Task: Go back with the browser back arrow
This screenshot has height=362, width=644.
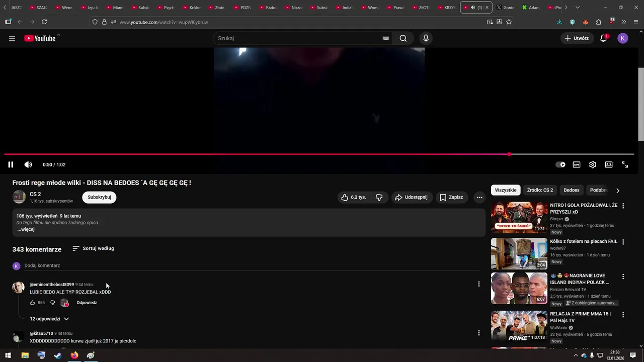Action: pyautogui.click(x=20, y=22)
